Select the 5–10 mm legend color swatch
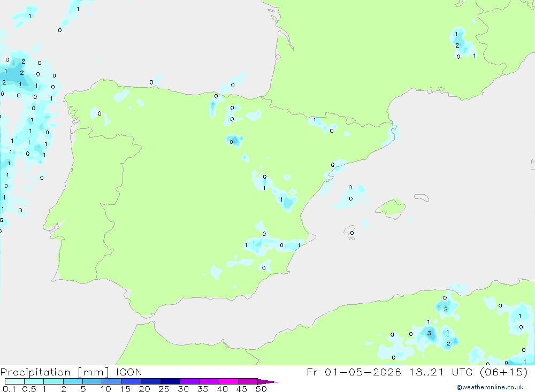Image resolution: width=535 pixels, height=392 pixels. pos(93,381)
